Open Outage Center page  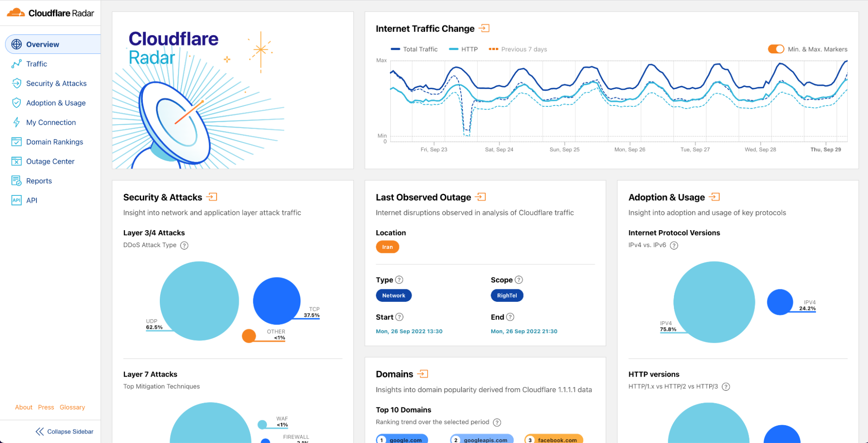click(50, 162)
